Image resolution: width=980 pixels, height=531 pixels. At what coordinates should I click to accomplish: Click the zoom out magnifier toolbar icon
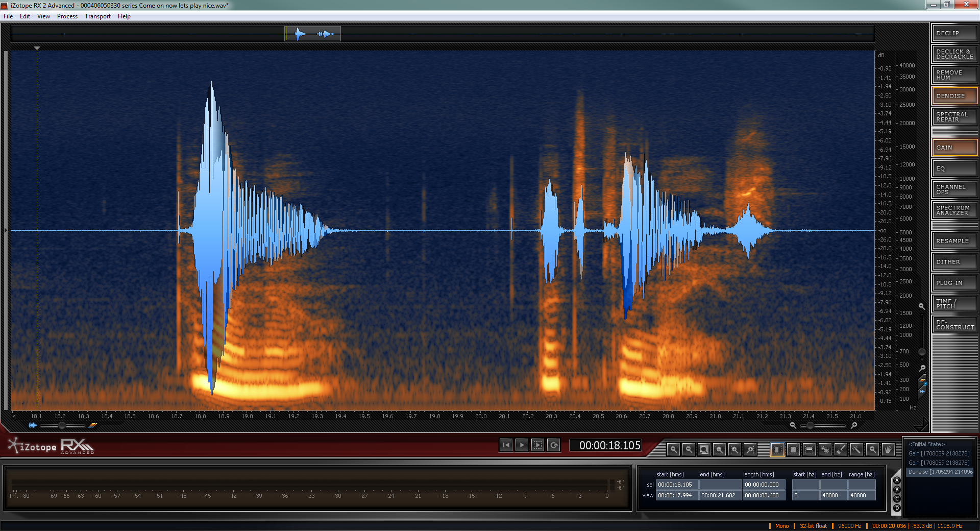[x=689, y=449]
